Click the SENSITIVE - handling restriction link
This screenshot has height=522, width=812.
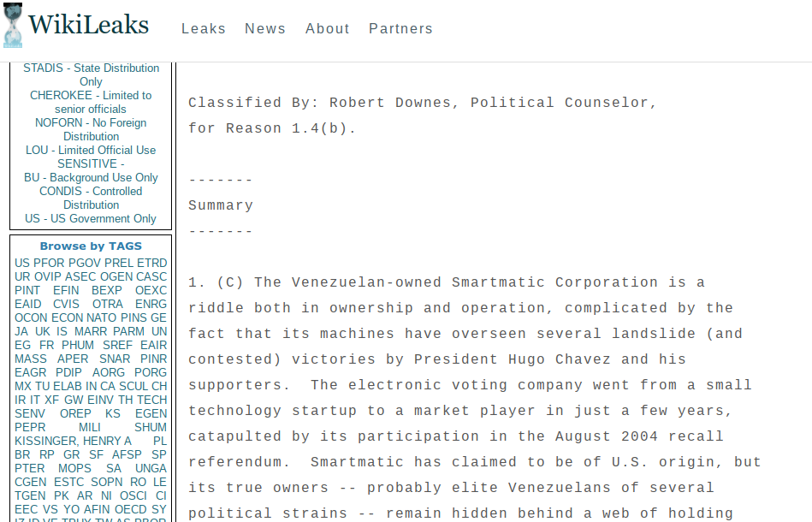click(91, 163)
